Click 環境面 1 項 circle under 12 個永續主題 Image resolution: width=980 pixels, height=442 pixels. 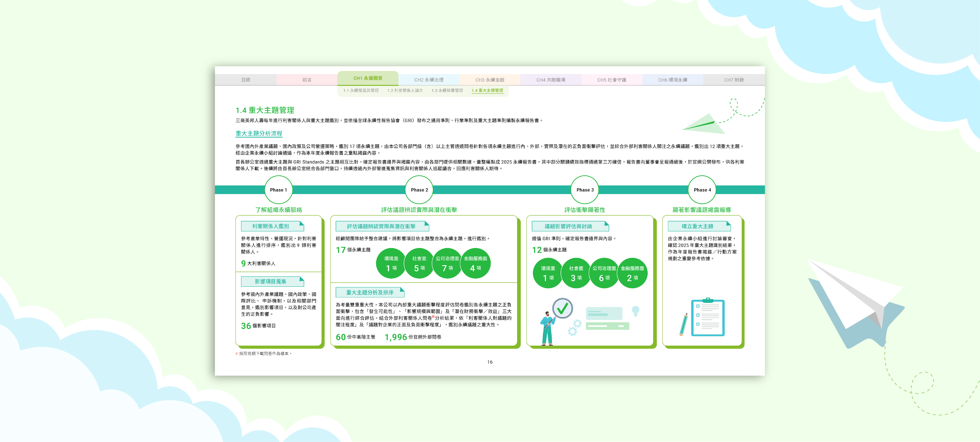pyautogui.click(x=548, y=273)
